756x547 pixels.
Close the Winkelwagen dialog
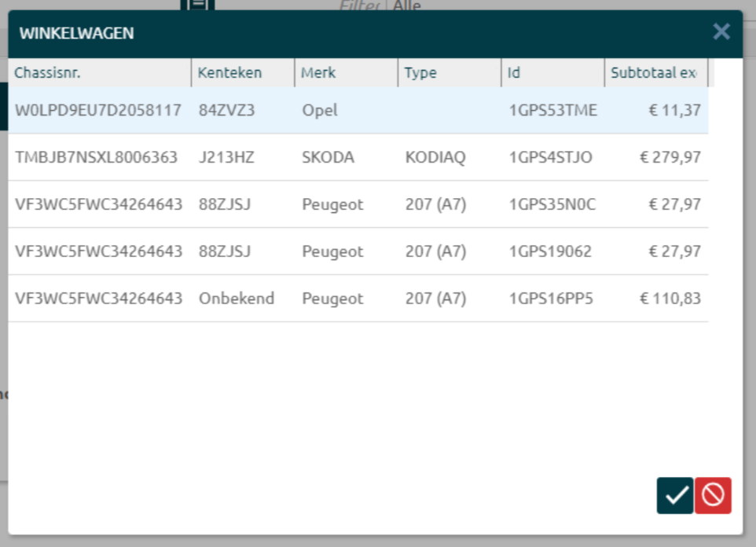[721, 31]
